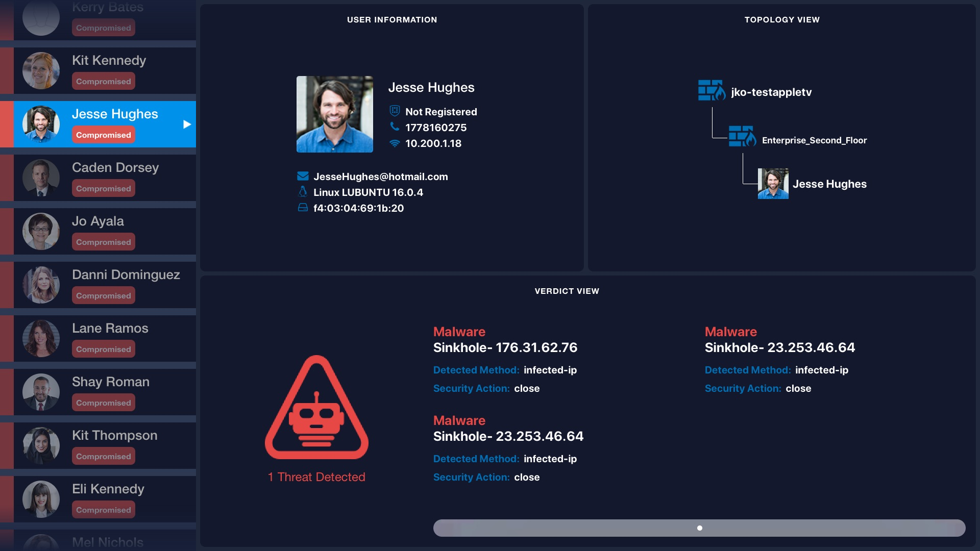Click the envelope icon beside JesseHughes@hotmail.com
This screenshot has width=980, height=551.
click(x=303, y=176)
